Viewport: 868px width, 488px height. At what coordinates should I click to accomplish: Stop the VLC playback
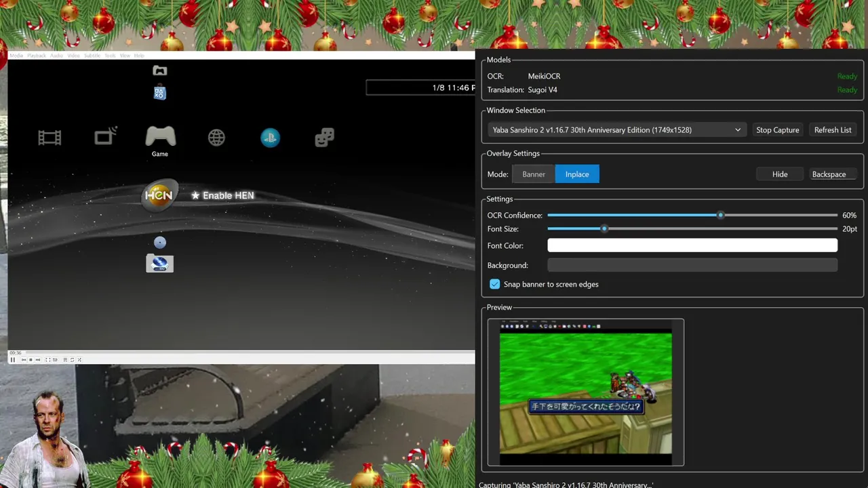[31, 360]
